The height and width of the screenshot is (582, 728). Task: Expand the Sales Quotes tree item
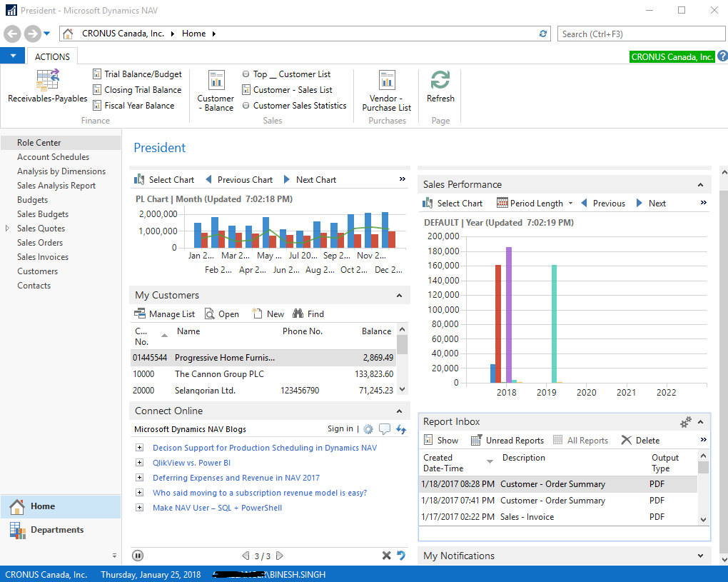[x=9, y=228]
